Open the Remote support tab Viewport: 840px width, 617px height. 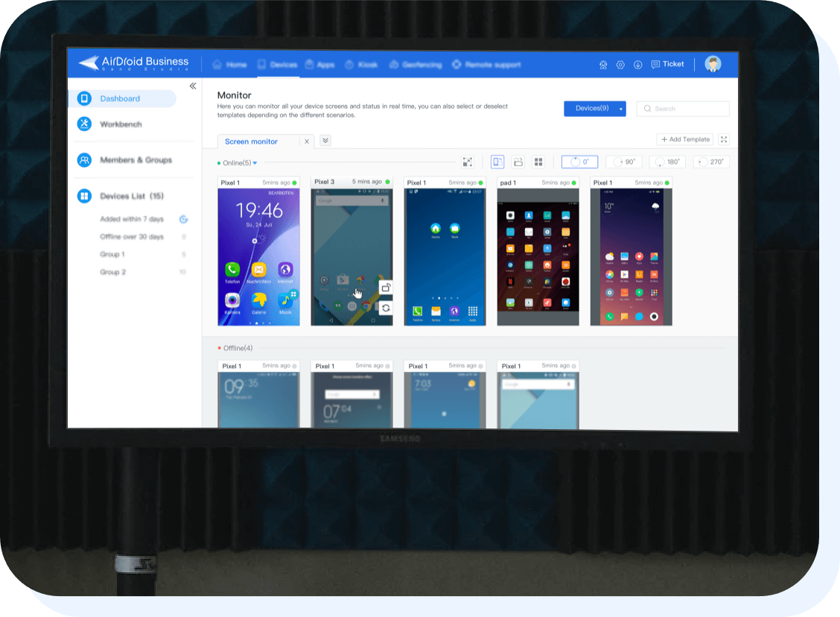click(x=486, y=64)
